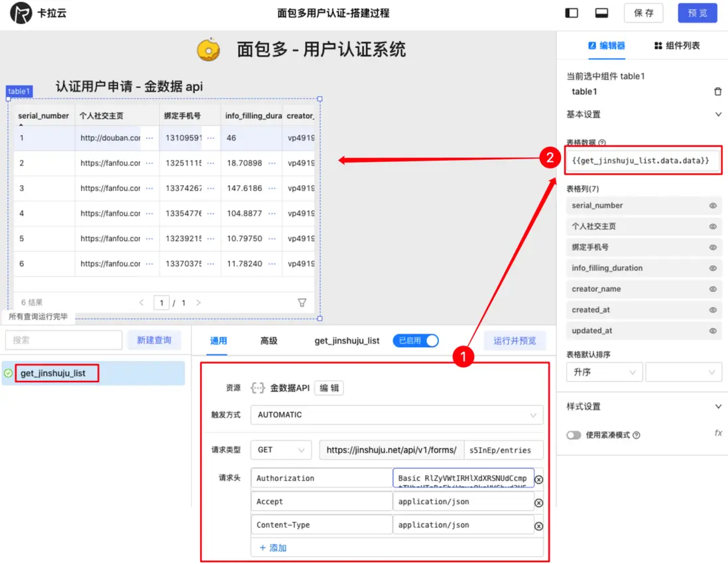Hide the updated_at column
The width and height of the screenshot is (728, 564).
click(x=713, y=331)
